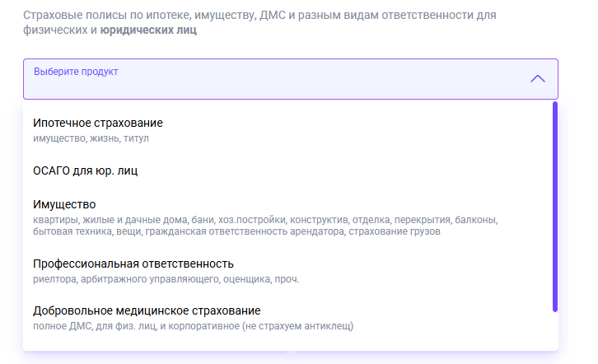The image size is (598, 364).
Task: Click the purple scrollbar thumb of the list
Action: (555, 207)
